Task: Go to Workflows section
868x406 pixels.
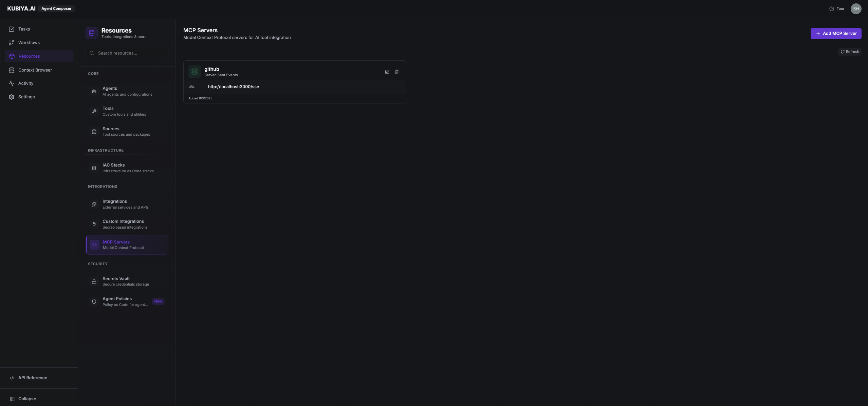Action: (x=39, y=43)
